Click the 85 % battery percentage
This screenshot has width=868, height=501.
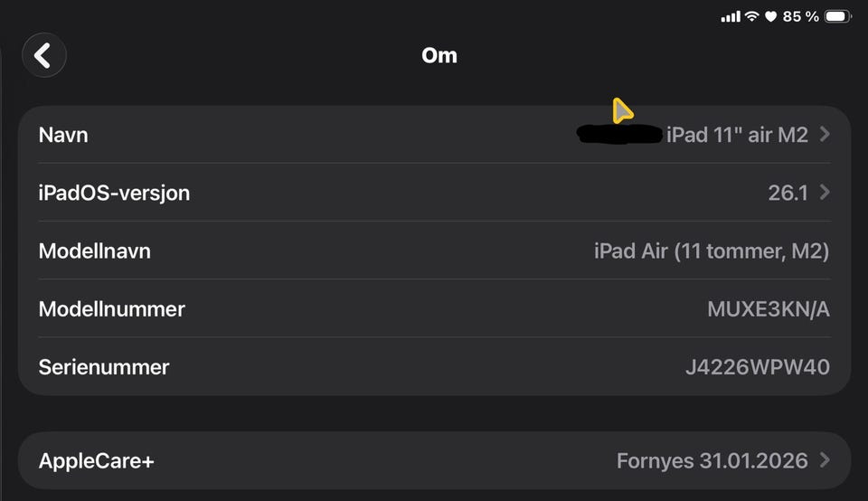click(800, 17)
